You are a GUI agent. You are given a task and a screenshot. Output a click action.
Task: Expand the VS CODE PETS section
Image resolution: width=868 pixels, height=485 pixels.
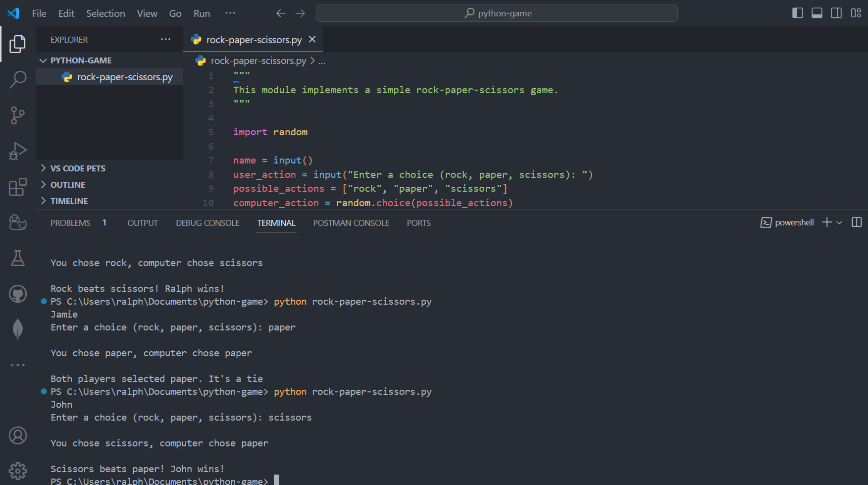[x=109, y=168]
